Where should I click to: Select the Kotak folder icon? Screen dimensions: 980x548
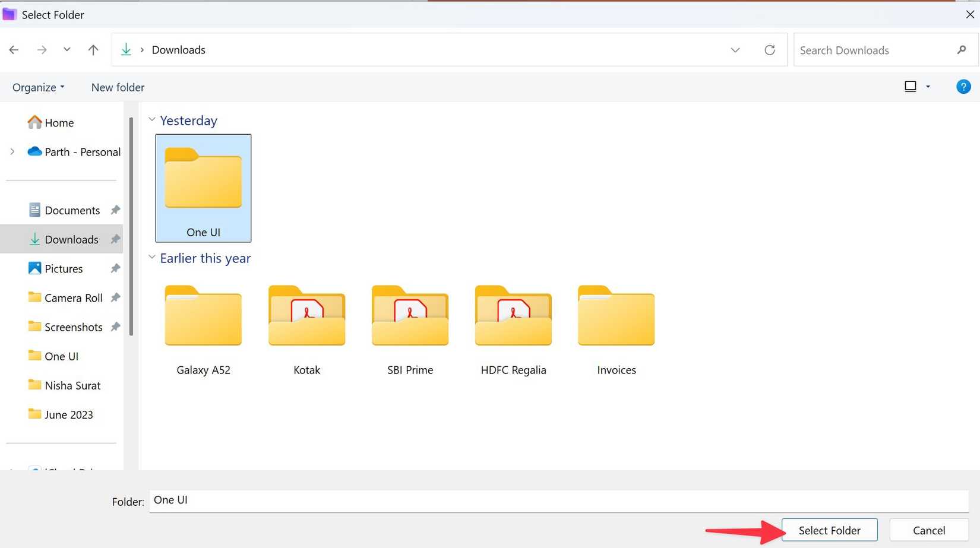306,316
